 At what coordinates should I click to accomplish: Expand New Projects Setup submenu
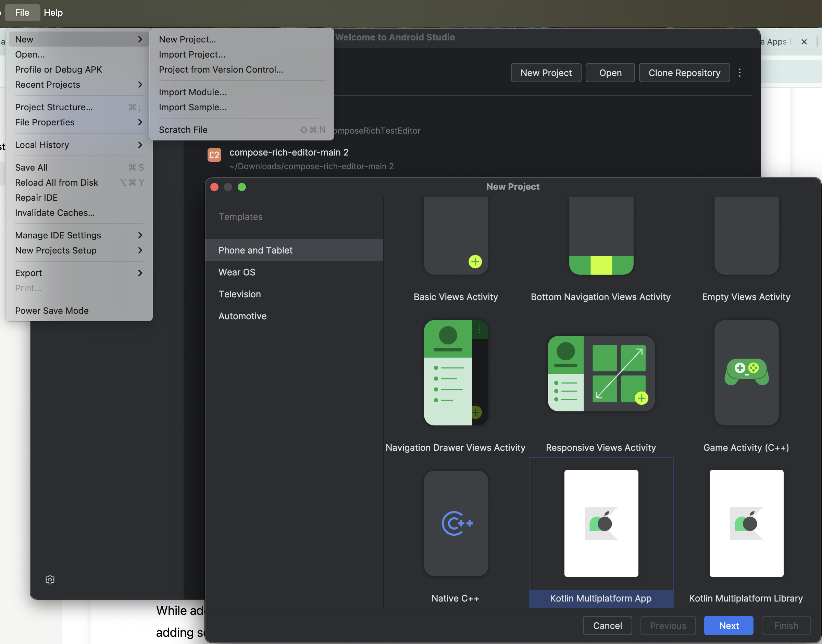(x=140, y=250)
